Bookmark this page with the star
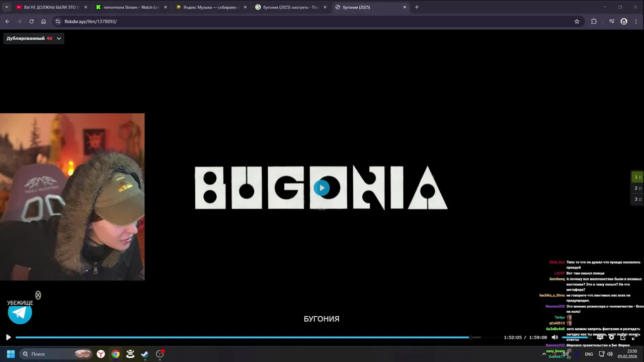This screenshot has width=644, height=362. coord(577,22)
